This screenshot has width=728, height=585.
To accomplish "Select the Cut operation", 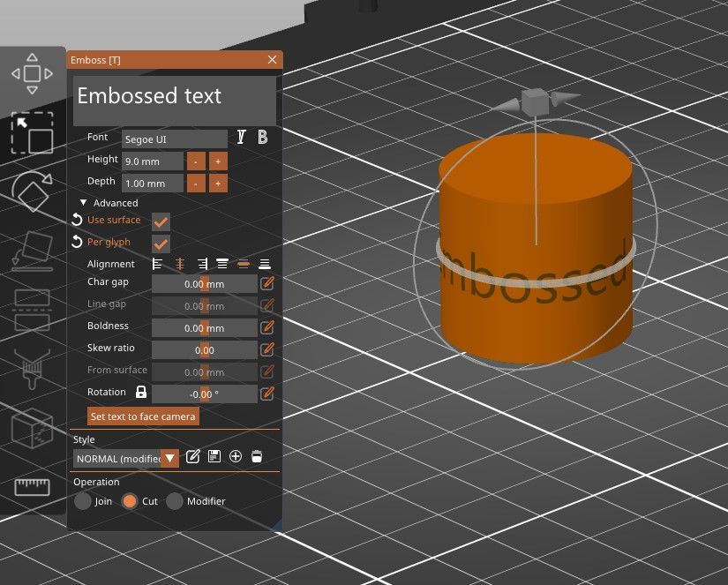I will click(x=130, y=501).
